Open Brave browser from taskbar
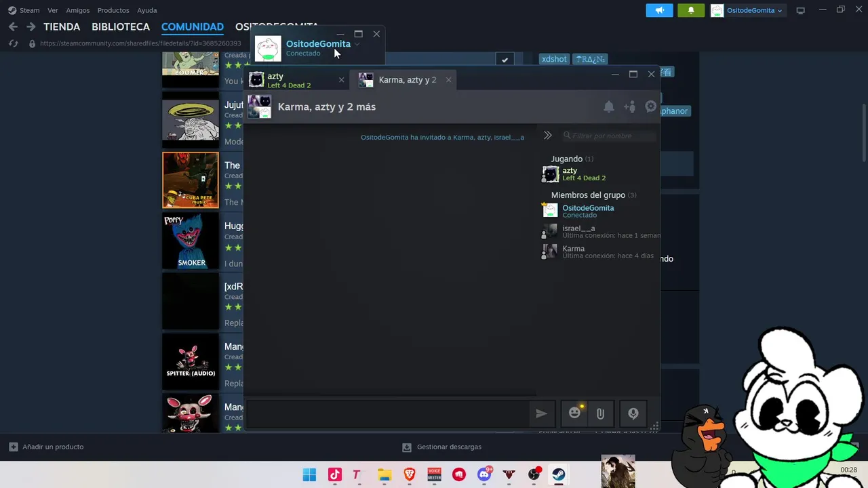 (410, 474)
